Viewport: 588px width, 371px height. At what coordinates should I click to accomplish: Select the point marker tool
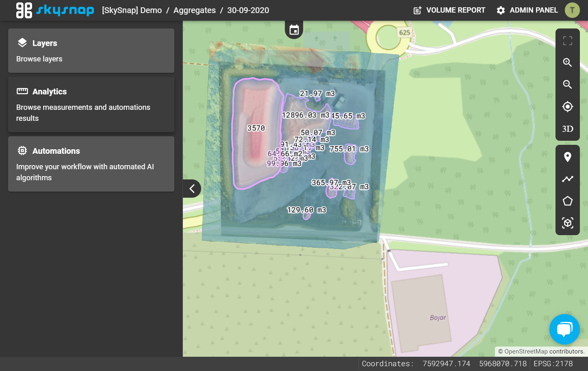click(x=568, y=157)
